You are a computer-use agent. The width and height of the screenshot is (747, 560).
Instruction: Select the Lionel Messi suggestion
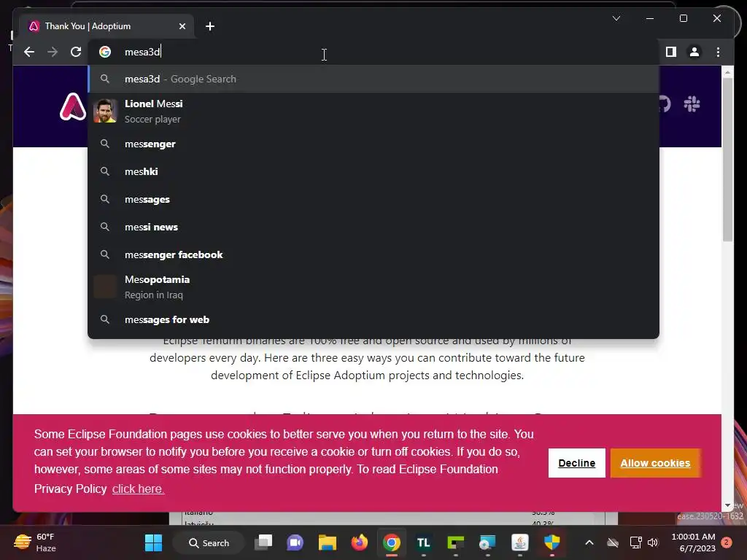coord(373,111)
